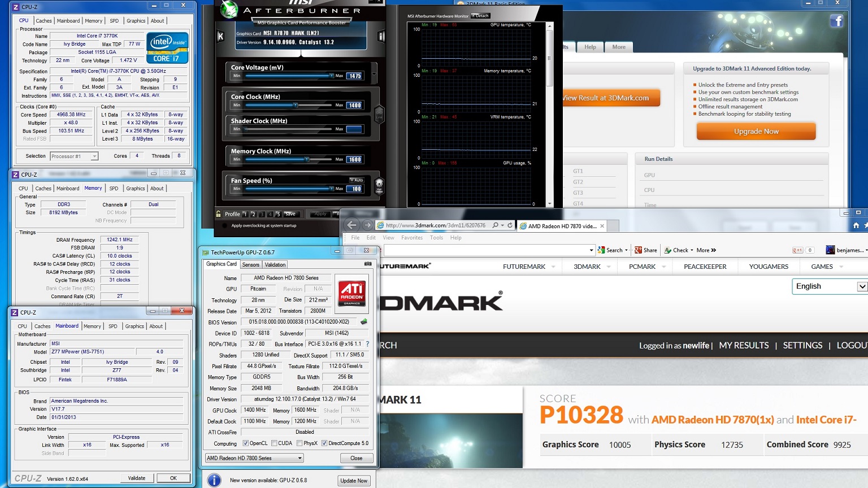The width and height of the screenshot is (868, 488).
Task: Open Afterburner info panel with the i icon
Action: coord(381,37)
